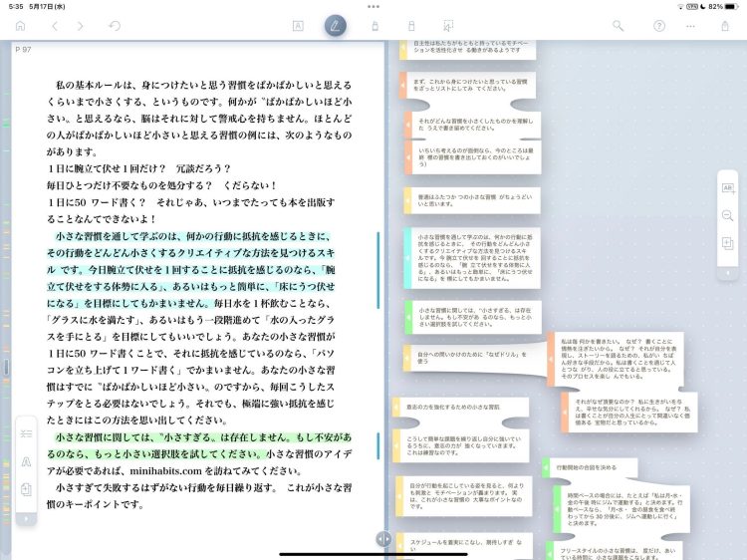Tap the add frame icon in mind map toolbar

[x=727, y=243]
